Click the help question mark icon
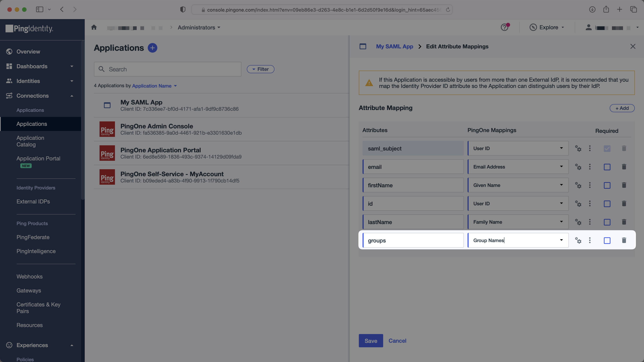644x362 pixels. [505, 27]
